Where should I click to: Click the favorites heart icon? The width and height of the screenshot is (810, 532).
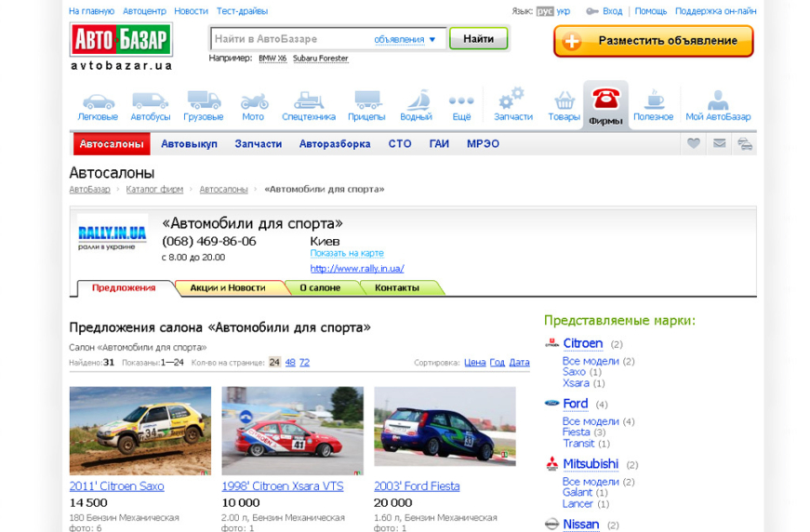point(694,143)
